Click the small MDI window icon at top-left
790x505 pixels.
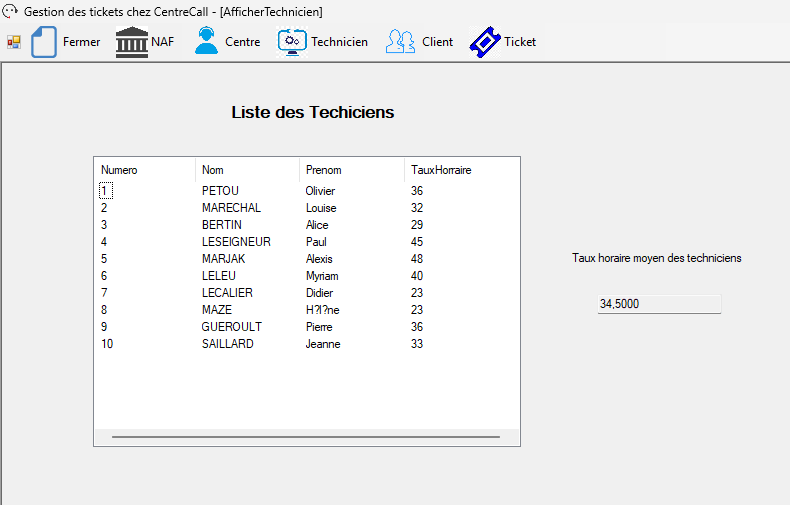point(14,42)
